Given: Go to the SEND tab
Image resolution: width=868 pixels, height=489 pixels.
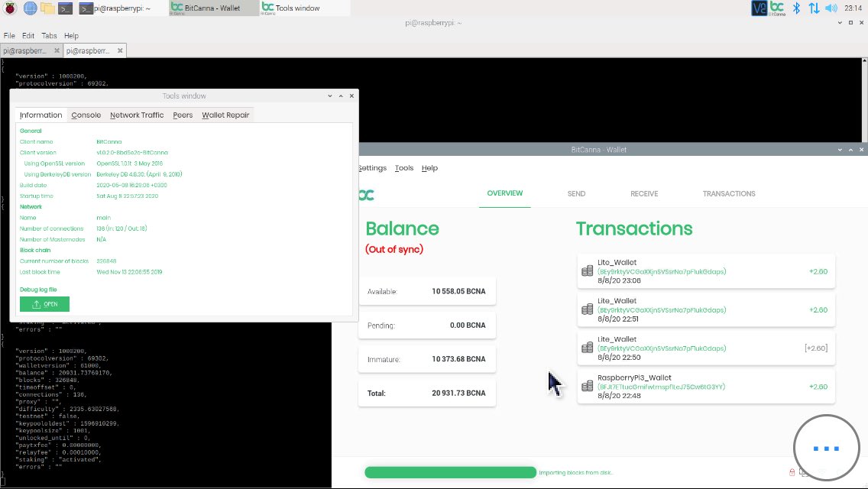Looking at the screenshot, I should pos(576,194).
